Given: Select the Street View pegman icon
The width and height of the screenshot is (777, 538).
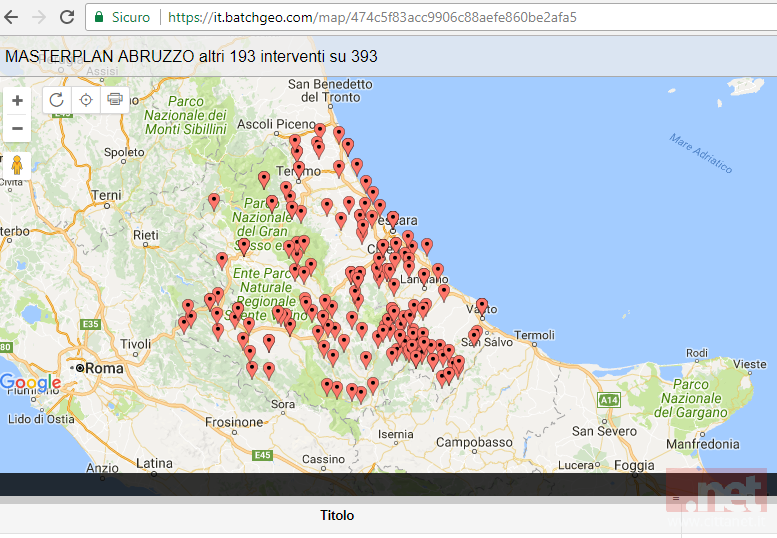Looking at the screenshot, I should coord(17,165).
